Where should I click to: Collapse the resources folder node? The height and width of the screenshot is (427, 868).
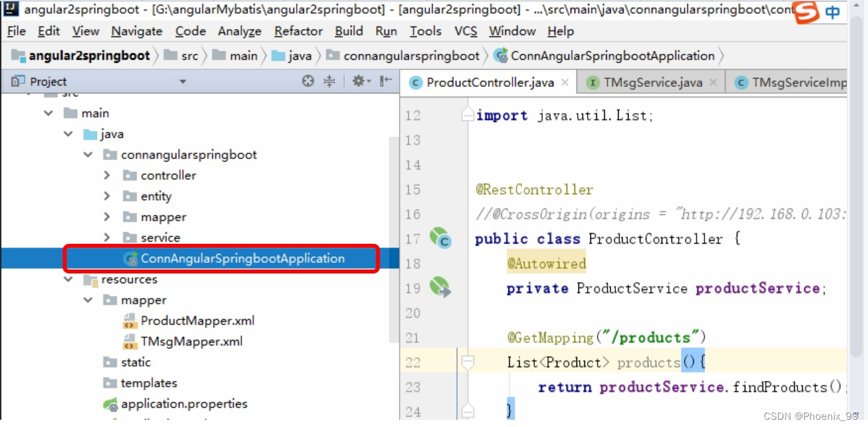point(68,279)
